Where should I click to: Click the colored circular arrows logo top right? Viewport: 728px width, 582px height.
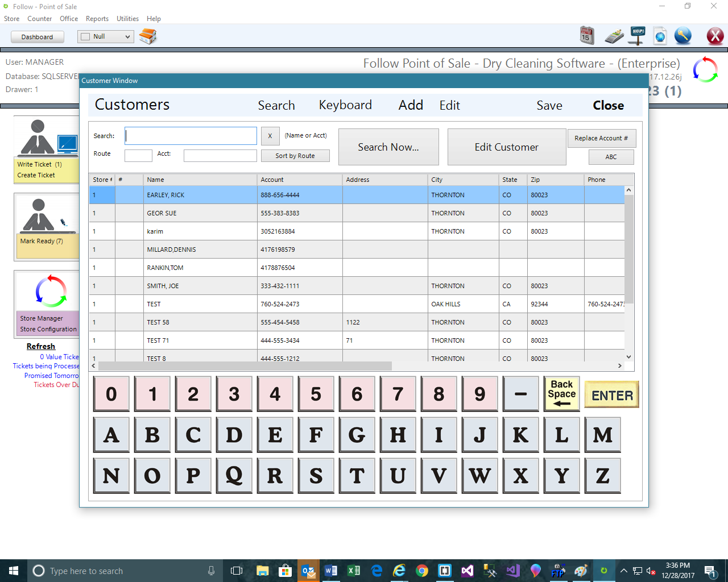pyautogui.click(x=705, y=69)
